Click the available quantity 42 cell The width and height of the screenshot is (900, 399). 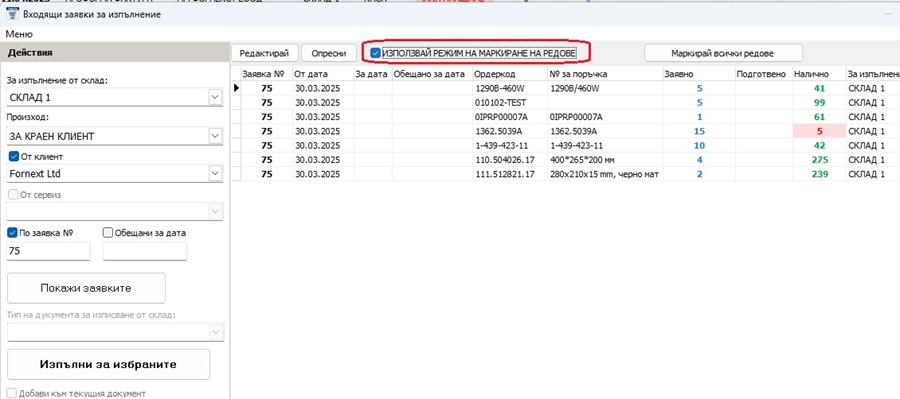tap(818, 145)
